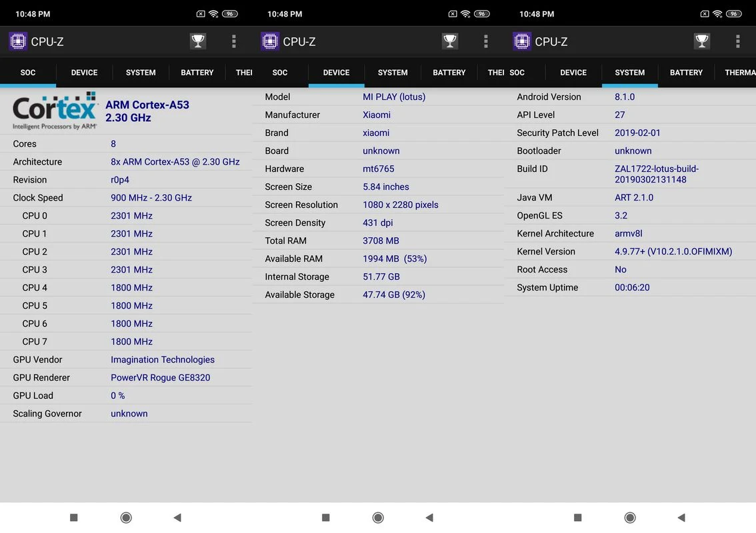
Task: Select DEVICE tab in middle screen
Action: tap(337, 73)
